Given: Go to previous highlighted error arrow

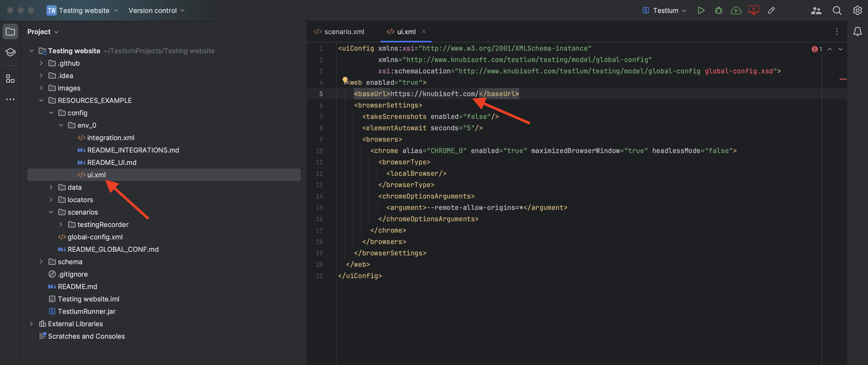Looking at the screenshot, I should [x=830, y=49].
